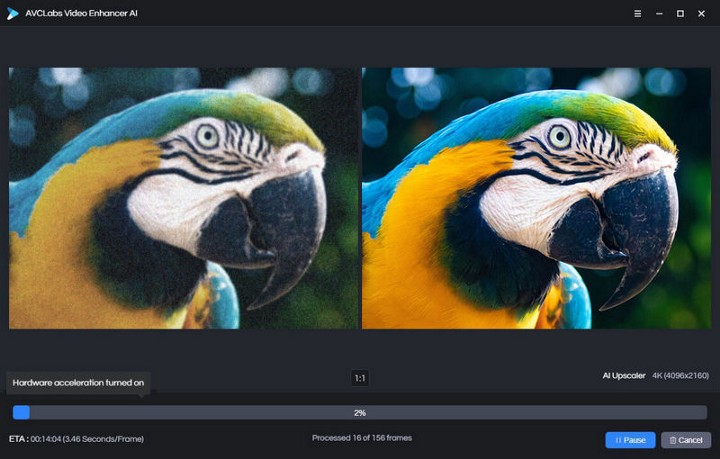The width and height of the screenshot is (720, 459).
Task: Click the Hardware acceleration turned on tooltip
Action: pyautogui.click(x=78, y=383)
